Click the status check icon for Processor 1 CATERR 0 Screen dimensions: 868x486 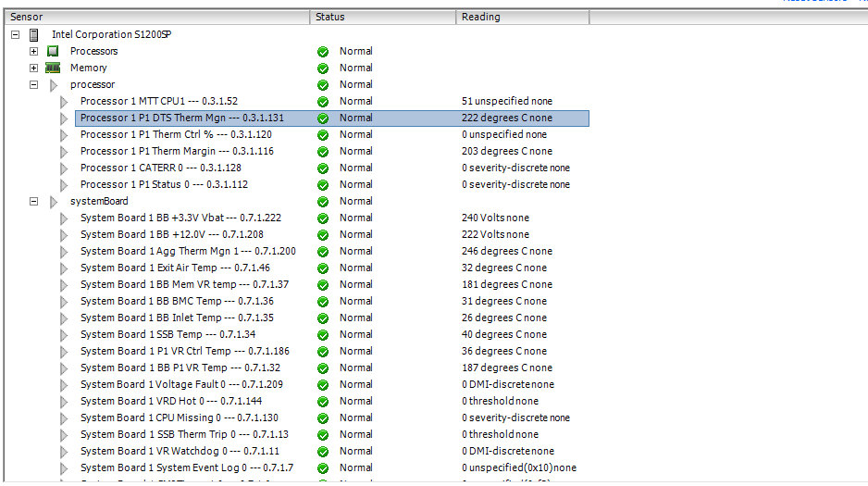pyautogui.click(x=323, y=168)
